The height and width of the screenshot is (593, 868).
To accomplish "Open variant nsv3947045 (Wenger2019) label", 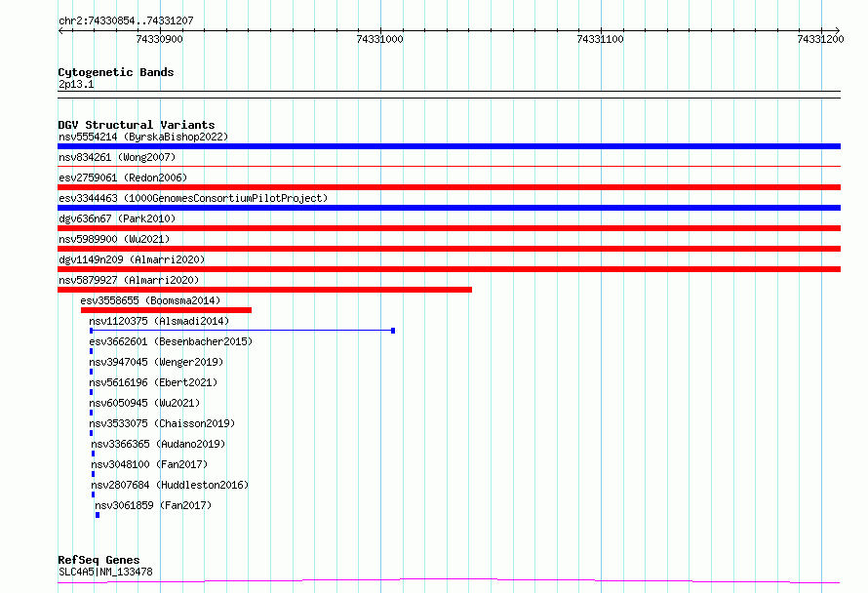I will pyautogui.click(x=156, y=362).
